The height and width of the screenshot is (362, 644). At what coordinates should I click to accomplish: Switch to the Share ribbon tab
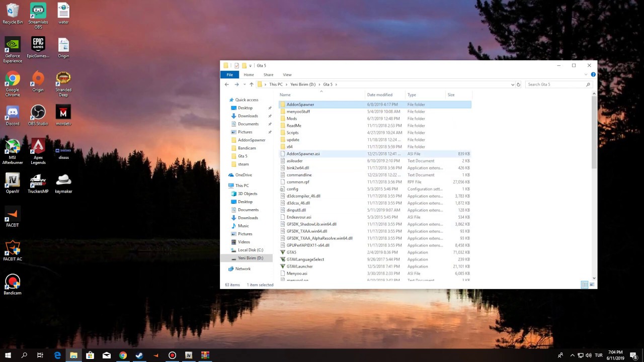click(x=268, y=74)
